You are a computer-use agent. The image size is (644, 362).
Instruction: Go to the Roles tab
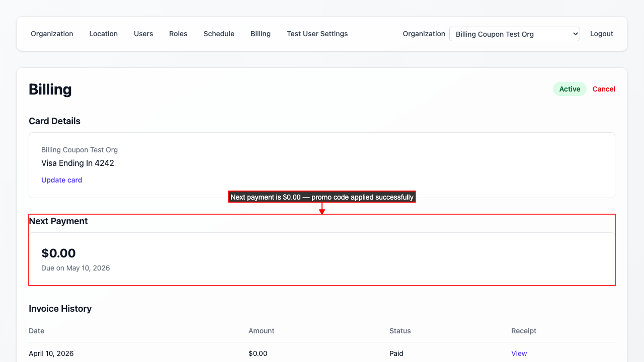(178, 34)
